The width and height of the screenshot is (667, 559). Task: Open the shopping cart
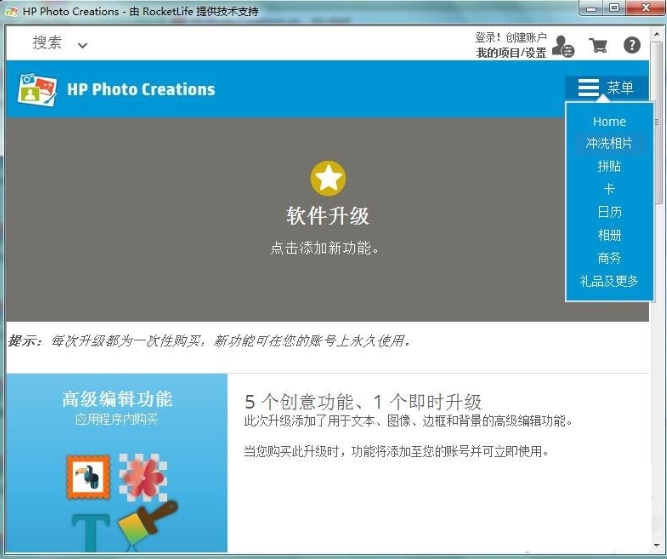click(598, 45)
